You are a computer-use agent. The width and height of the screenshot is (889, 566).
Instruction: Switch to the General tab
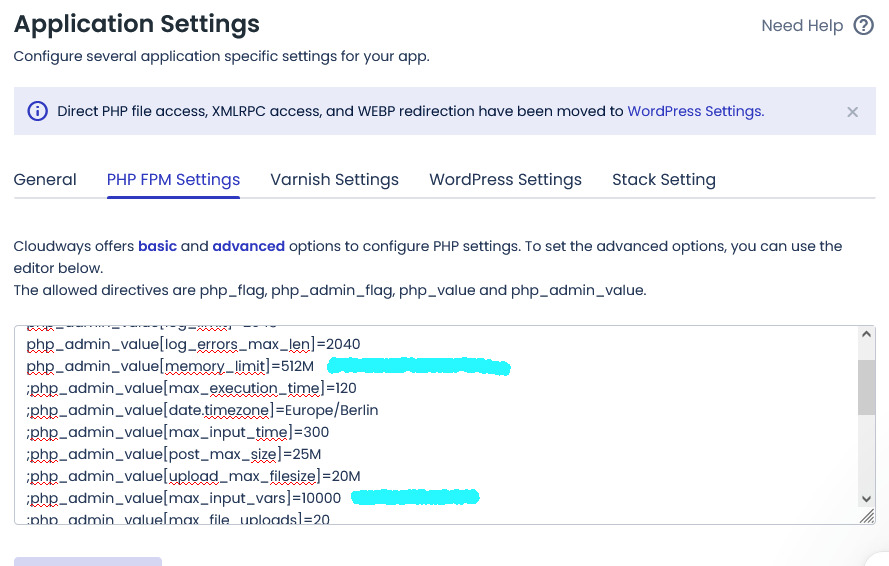45,180
